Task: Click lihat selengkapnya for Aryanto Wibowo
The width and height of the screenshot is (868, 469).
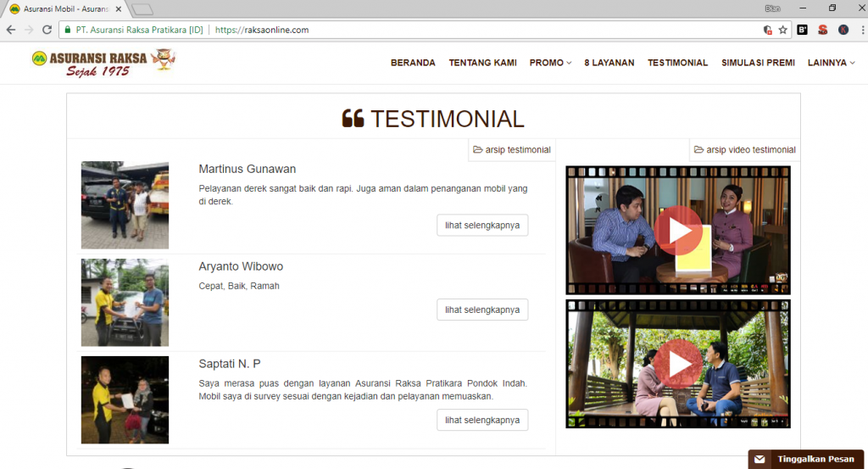Action: pos(482,310)
